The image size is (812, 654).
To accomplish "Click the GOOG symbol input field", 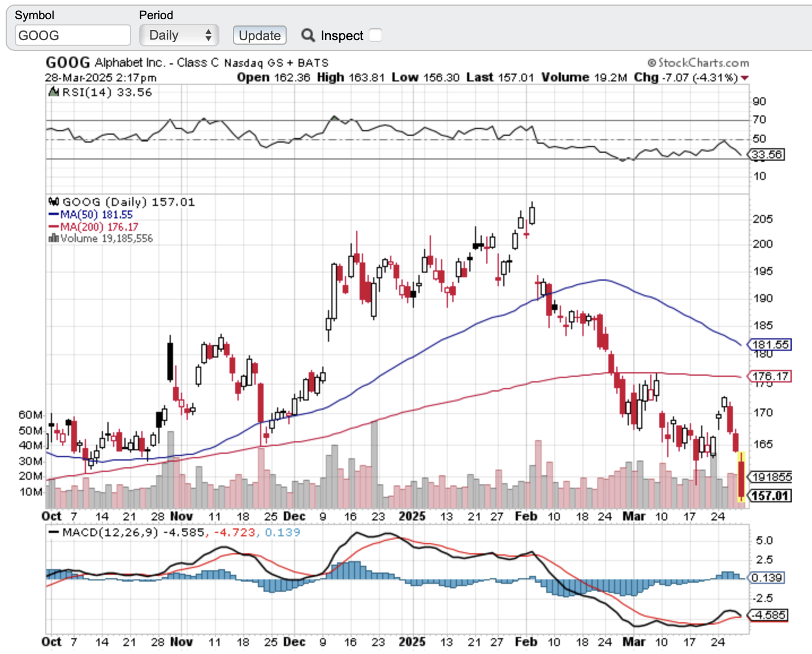I will (72, 36).
